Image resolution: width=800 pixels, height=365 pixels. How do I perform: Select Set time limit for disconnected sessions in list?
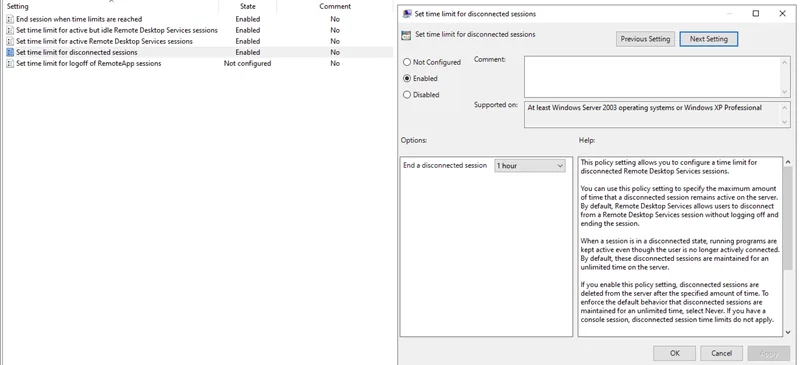coord(77,52)
